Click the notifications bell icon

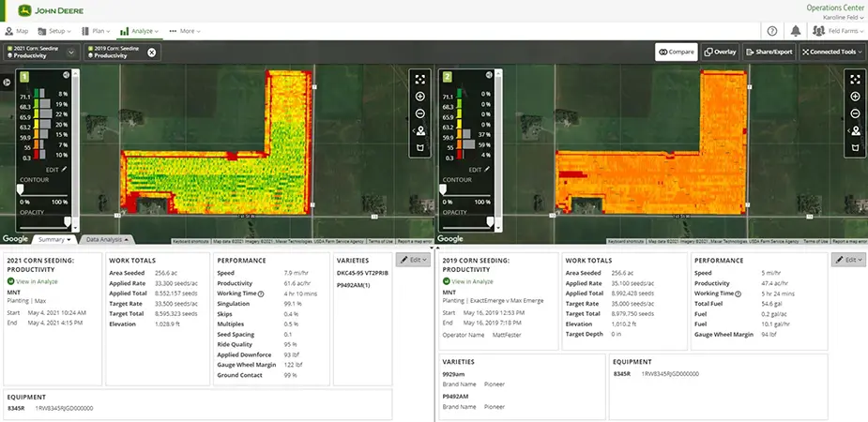point(796,31)
